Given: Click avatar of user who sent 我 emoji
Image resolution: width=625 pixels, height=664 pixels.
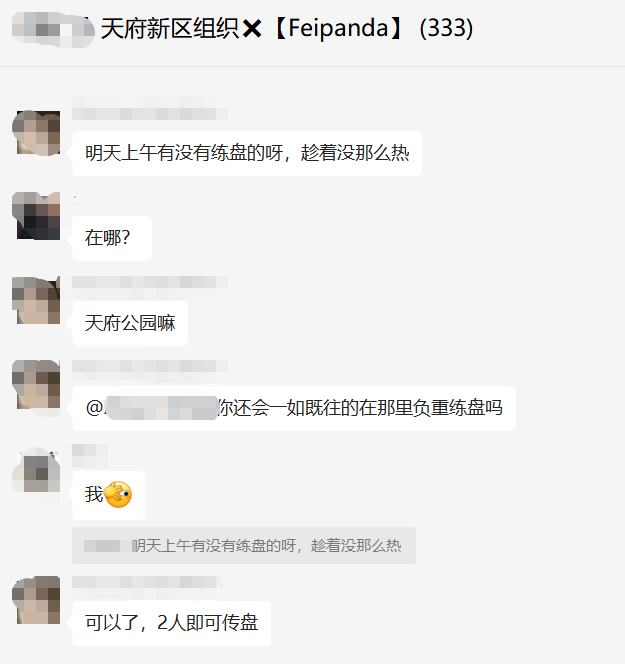Looking at the screenshot, I should tap(37, 470).
